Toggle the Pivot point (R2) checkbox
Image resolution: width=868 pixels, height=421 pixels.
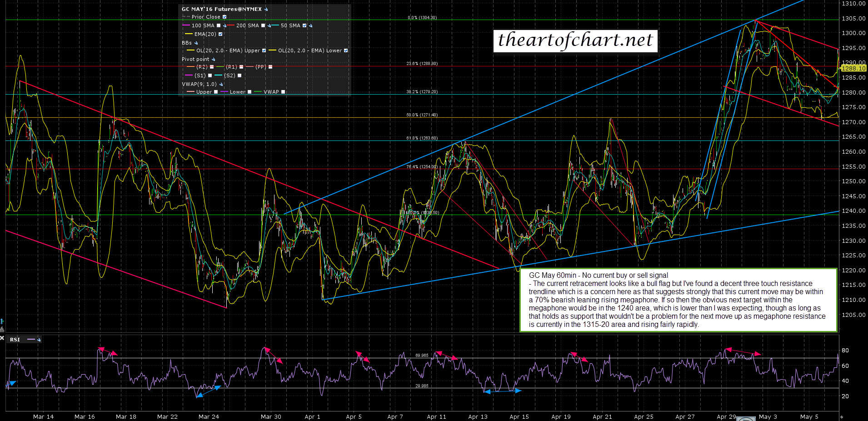click(x=212, y=67)
